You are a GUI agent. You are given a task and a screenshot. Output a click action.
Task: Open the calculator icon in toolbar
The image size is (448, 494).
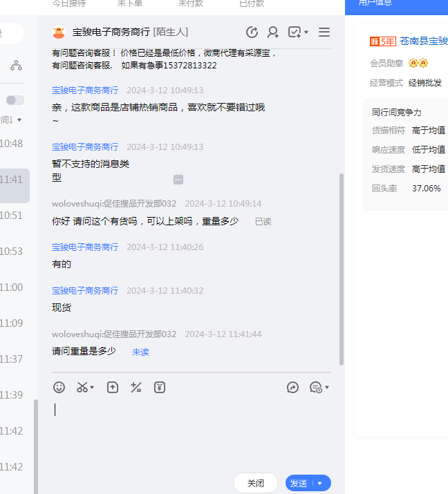136,388
